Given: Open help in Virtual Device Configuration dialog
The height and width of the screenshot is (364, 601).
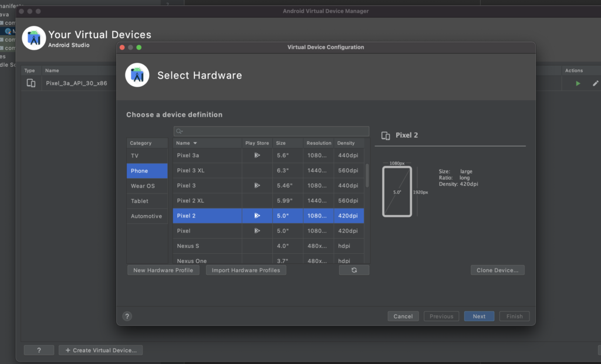Looking at the screenshot, I should [x=127, y=316].
